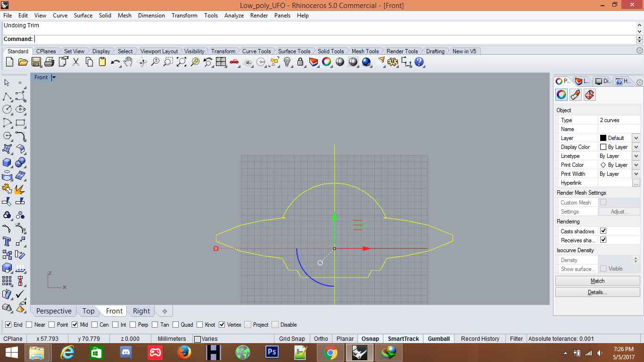Open the Display Color dropdown
644x362 pixels.
pos(636,147)
